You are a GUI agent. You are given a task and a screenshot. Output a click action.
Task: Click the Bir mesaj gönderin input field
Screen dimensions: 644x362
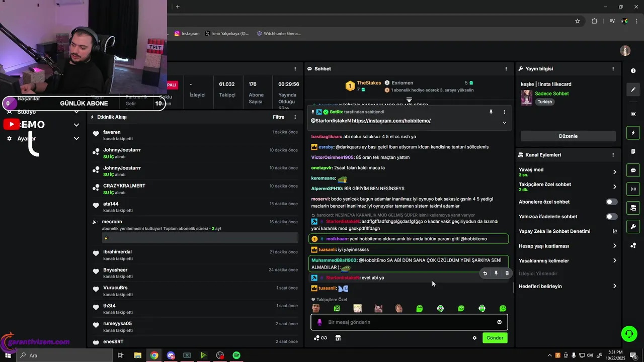click(409, 322)
